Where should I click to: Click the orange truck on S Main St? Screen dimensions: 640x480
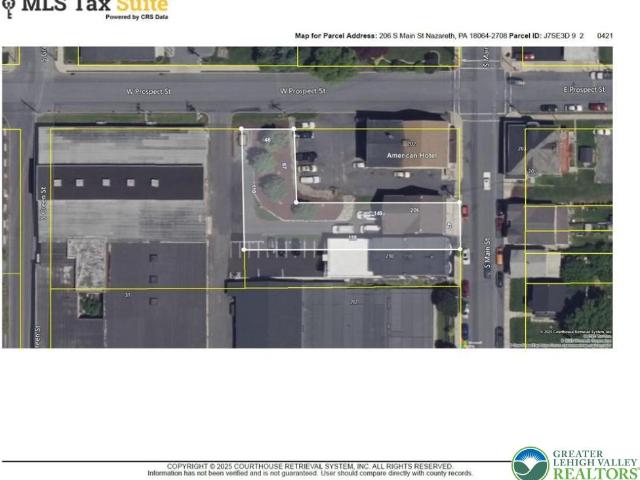click(x=500, y=256)
